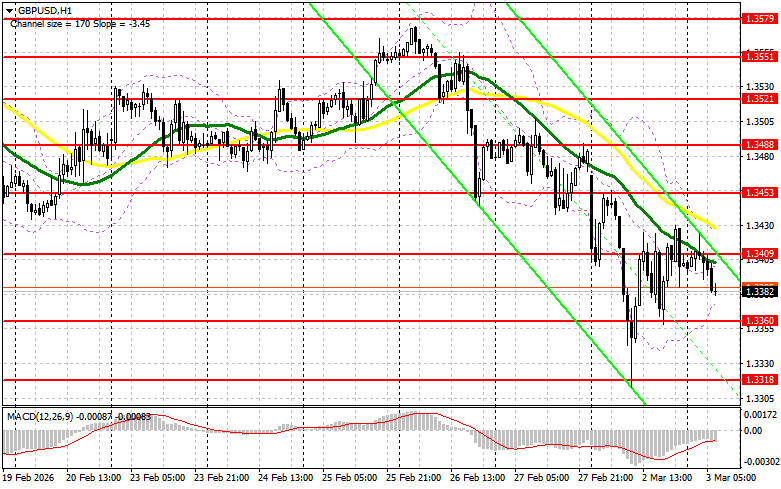This screenshot has width=781, height=489.
Task: Click the 1.3453 red price level label
Action: (759, 193)
